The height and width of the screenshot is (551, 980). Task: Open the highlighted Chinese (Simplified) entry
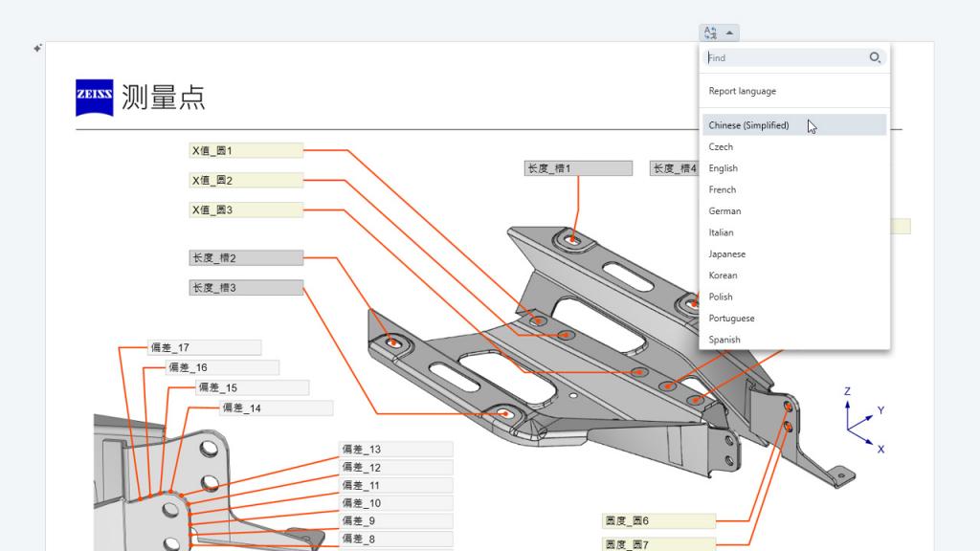pos(749,124)
